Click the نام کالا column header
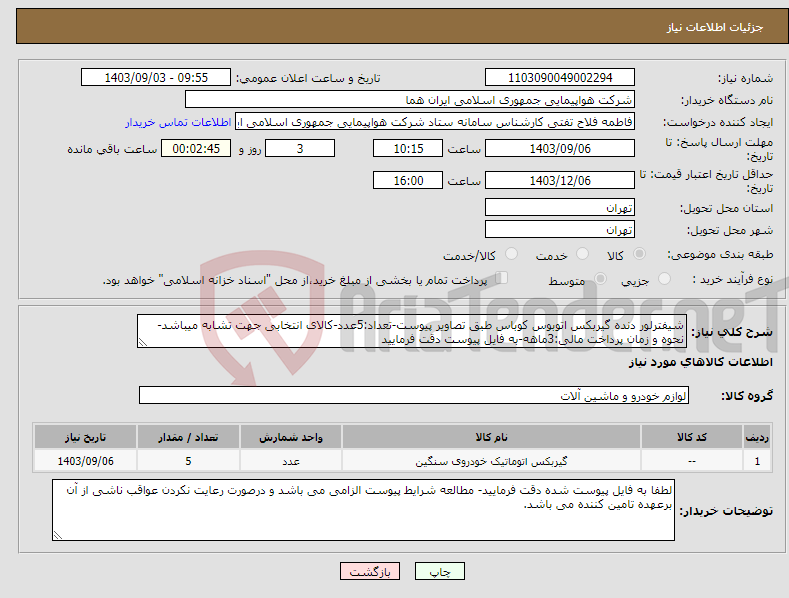 click(x=491, y=437)
